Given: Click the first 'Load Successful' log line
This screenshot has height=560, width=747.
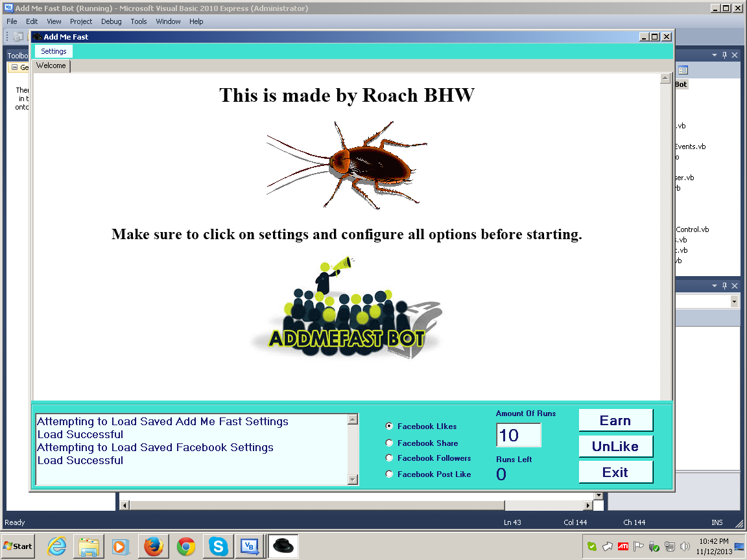Looking at the screenshot, I should pos(80,434).
